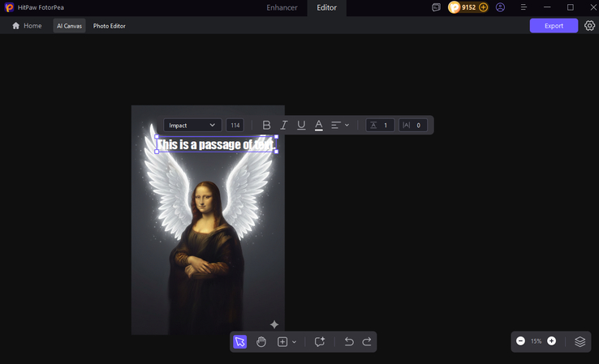Activate the Hand pan tool
Screen dimensions: 599x364
(261, 341)
